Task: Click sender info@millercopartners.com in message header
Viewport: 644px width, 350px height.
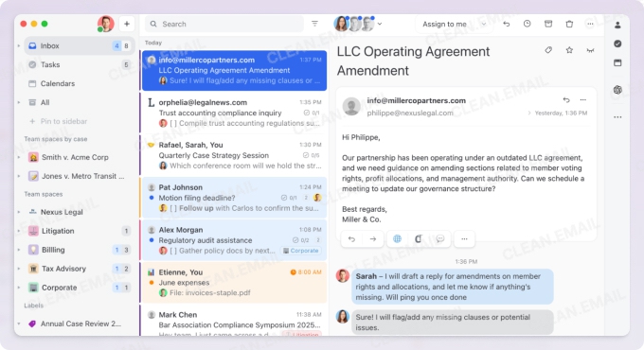Action: (x=416, y=100)
